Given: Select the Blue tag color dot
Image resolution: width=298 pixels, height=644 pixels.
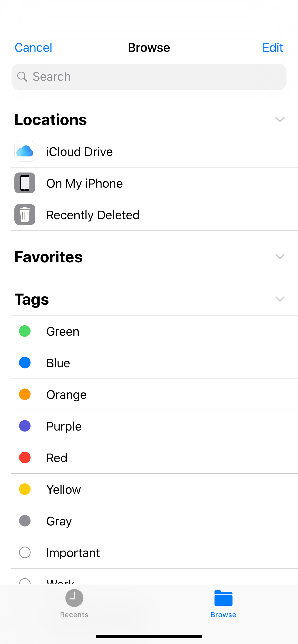Looking at the screenshot, I should pos(25,363).
